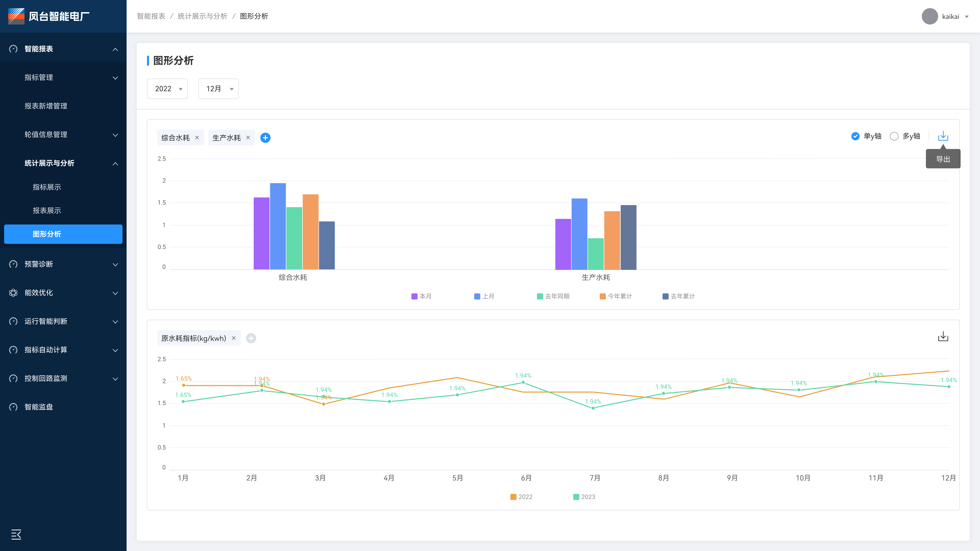
Task: Expand the 能效优化 menu chevron
Action: (115, 293)
